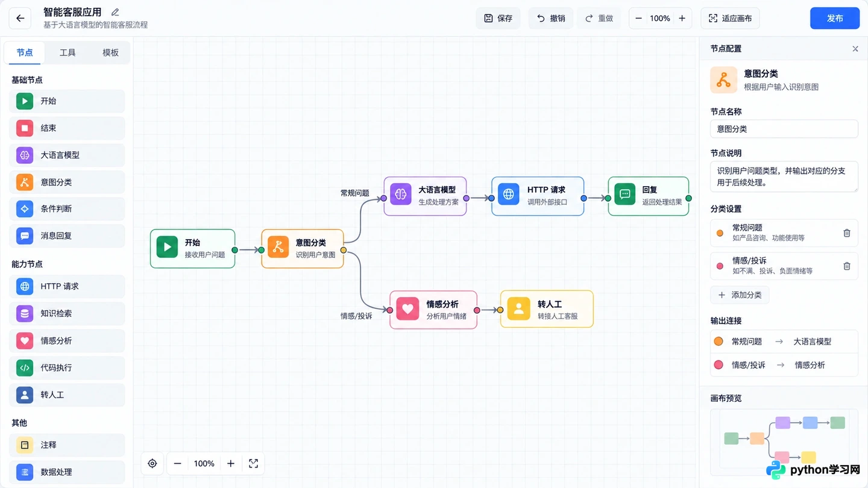Image resolution: width=868 pixels, height=488 pixels.
Task: Close the 节点配置 panel
Action: coord(855,49)
